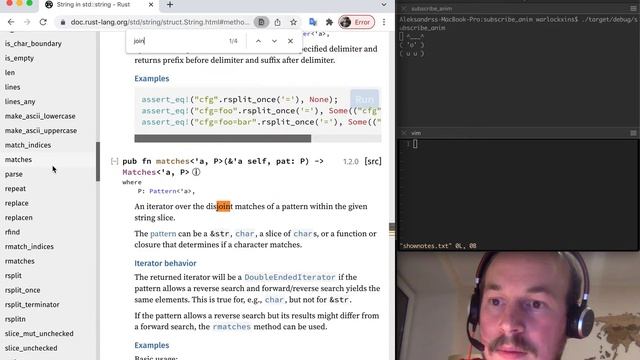Open the tab search dropdown arrow

click(384, 5)
